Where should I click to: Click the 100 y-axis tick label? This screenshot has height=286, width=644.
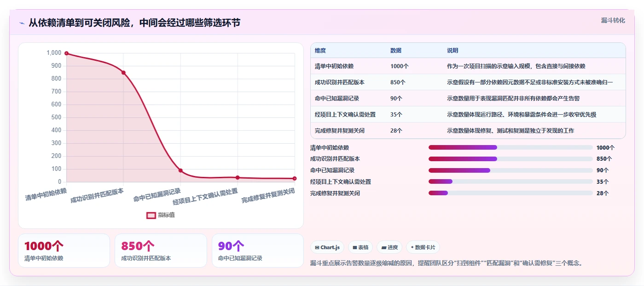(x=56, y=169)
